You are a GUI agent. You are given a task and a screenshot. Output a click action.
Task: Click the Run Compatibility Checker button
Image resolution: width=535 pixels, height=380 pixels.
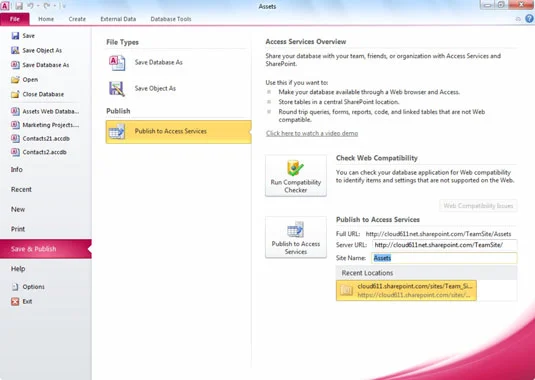pyautogui.click(x=296, y=176)
